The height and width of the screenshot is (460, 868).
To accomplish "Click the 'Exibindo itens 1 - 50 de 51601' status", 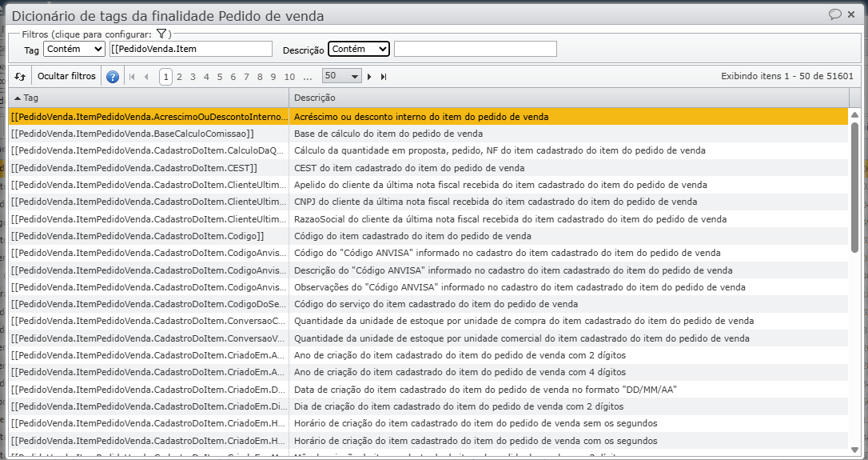I will coord(787,76).
